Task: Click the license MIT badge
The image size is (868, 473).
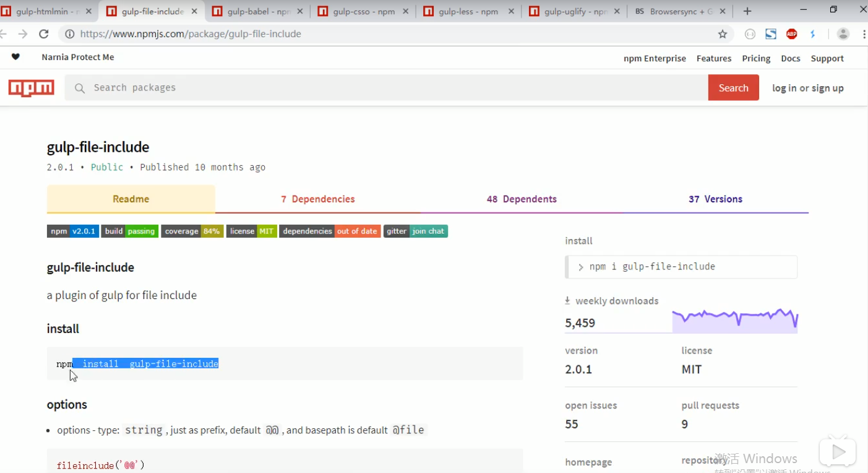Action: click(x=252, y=231)
